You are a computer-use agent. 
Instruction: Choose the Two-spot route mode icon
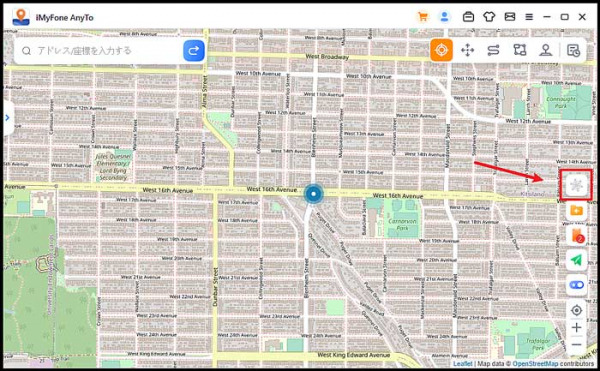494,50
